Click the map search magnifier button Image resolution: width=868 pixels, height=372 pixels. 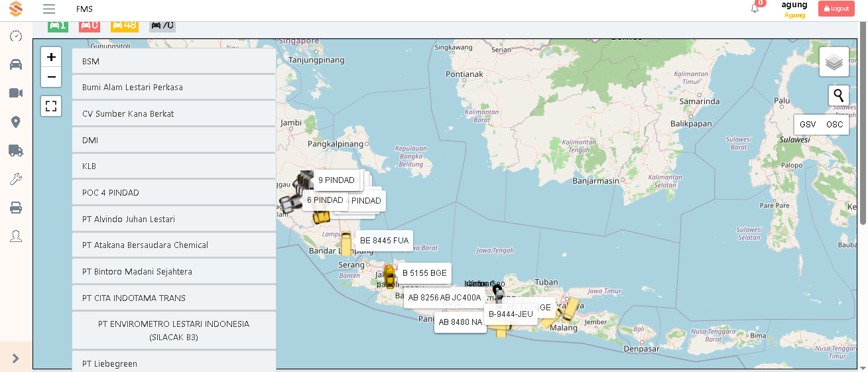[839, 95]
